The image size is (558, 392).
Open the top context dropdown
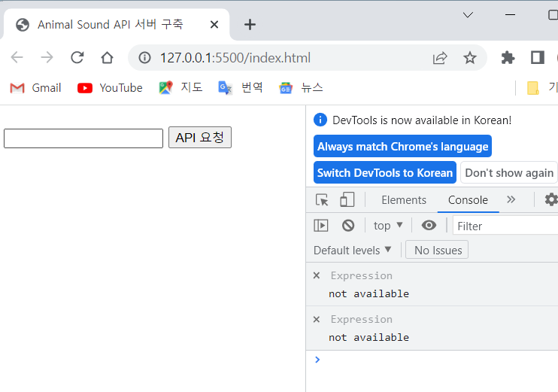pyautogui.click(x=388, y=226)
